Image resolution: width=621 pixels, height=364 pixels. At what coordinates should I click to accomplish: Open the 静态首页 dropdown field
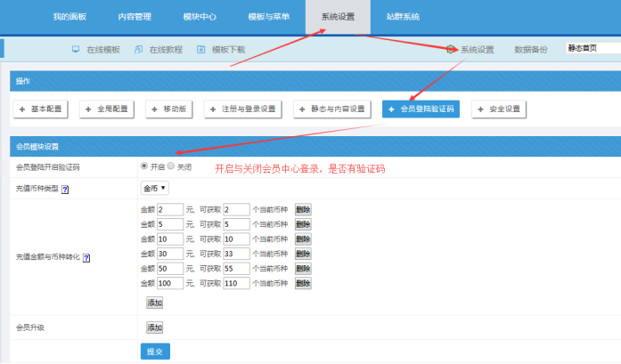coord(592,48)
